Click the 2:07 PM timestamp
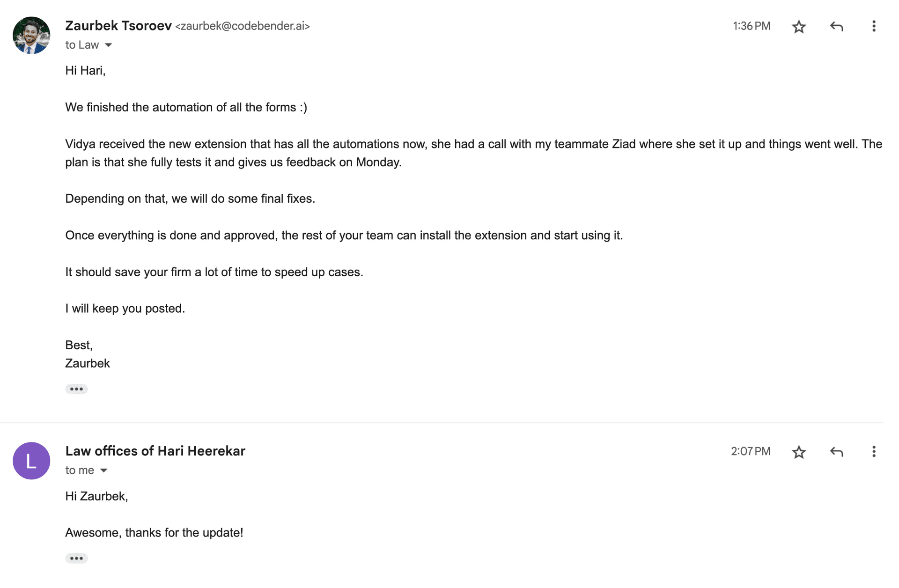899x588 pixels. (751, 451)
